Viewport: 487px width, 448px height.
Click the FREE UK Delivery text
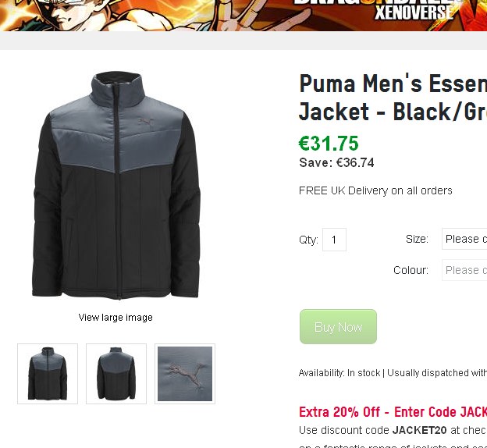375,190
